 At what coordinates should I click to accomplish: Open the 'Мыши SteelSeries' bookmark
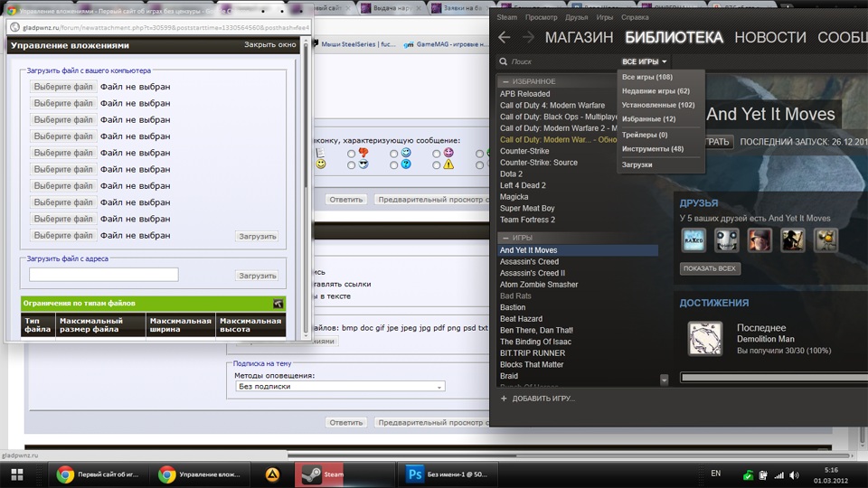(354, 44)
